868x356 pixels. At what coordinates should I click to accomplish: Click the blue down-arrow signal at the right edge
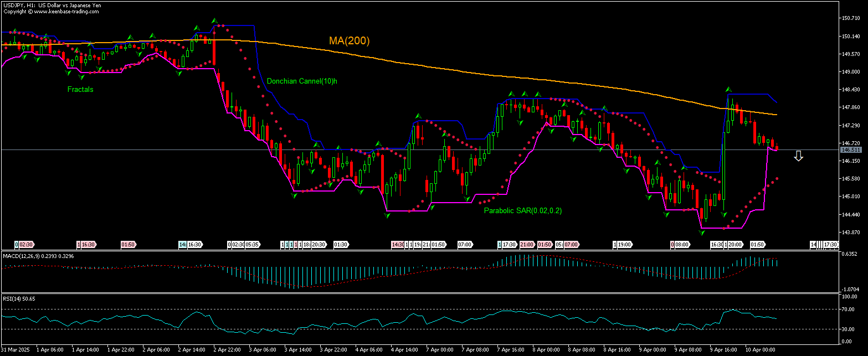click(x=798, y=156)
